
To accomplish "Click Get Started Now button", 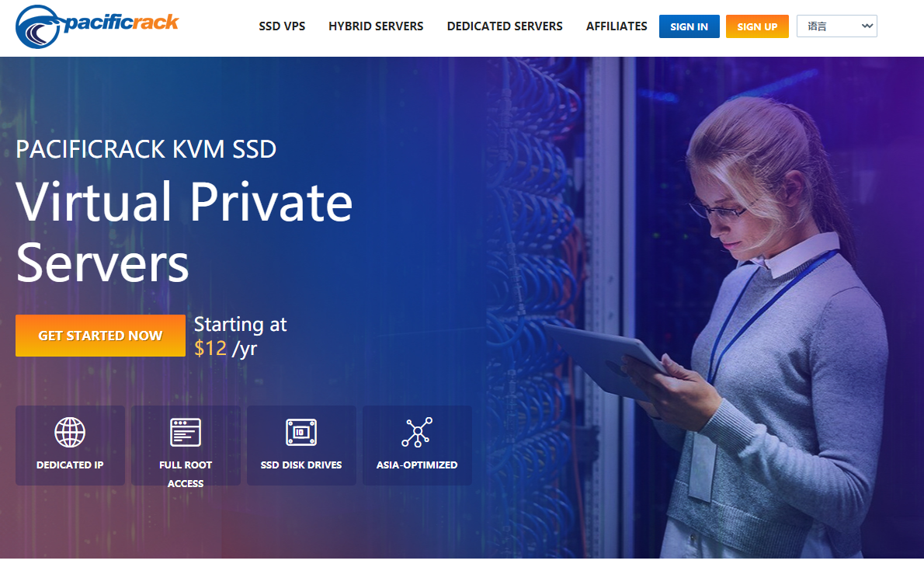I will [x=100, y=336].
